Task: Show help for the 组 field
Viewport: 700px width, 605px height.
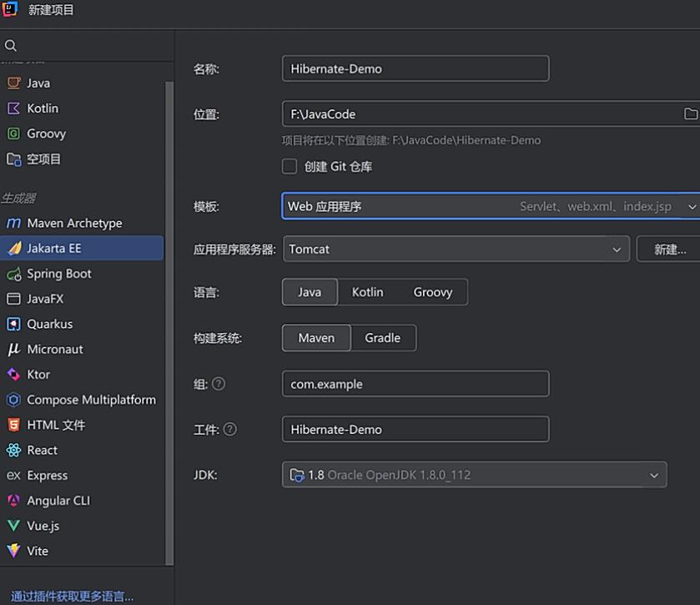Action: [x=219, y=384]
